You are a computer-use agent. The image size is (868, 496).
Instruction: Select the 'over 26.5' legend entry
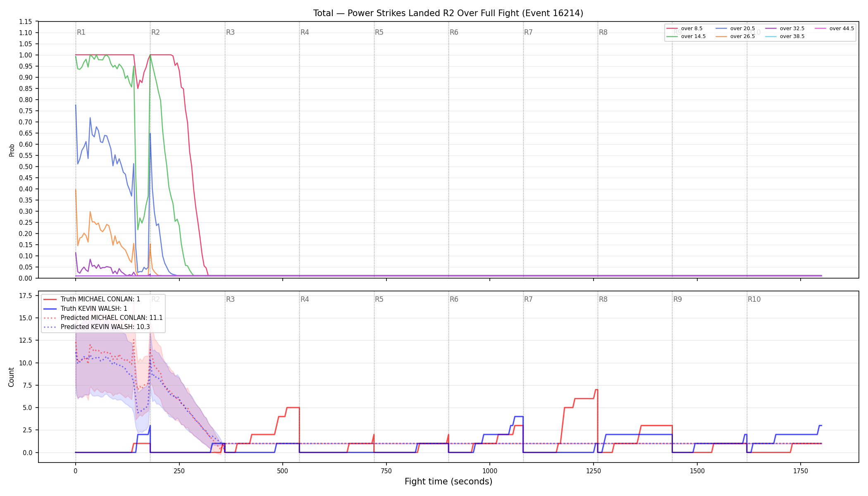click(735, 36)
